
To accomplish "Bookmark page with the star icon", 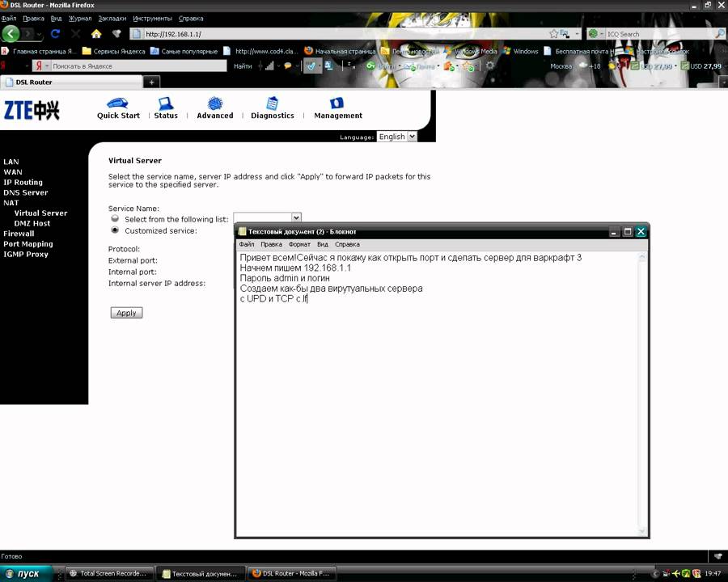I will click(x=553, y=34).
